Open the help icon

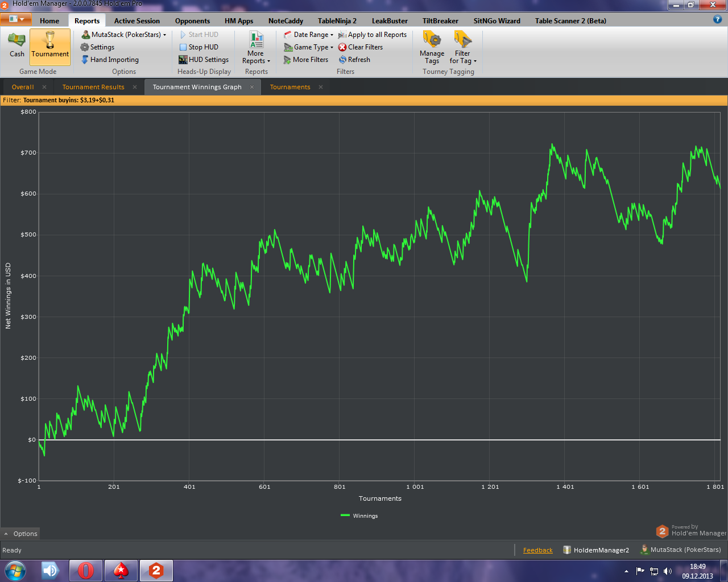tap(717, 19)
